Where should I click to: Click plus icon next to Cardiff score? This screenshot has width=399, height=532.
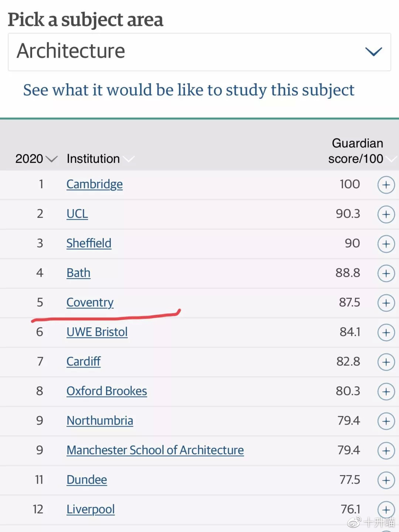point(386,362)
